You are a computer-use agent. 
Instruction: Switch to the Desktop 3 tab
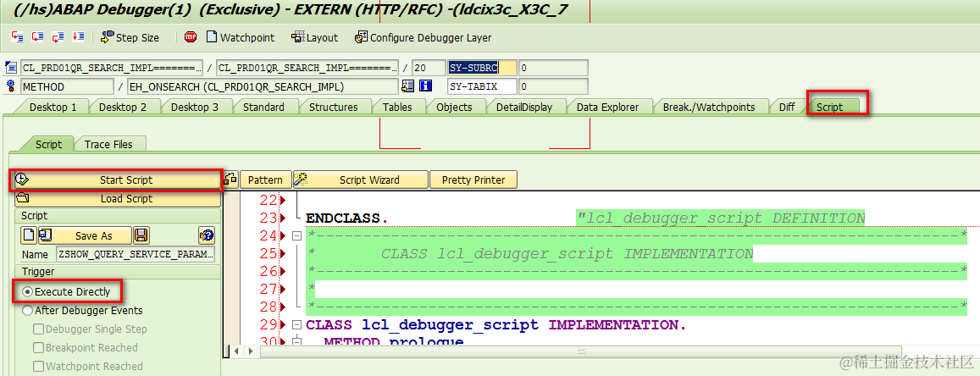[x=195, y=107]
